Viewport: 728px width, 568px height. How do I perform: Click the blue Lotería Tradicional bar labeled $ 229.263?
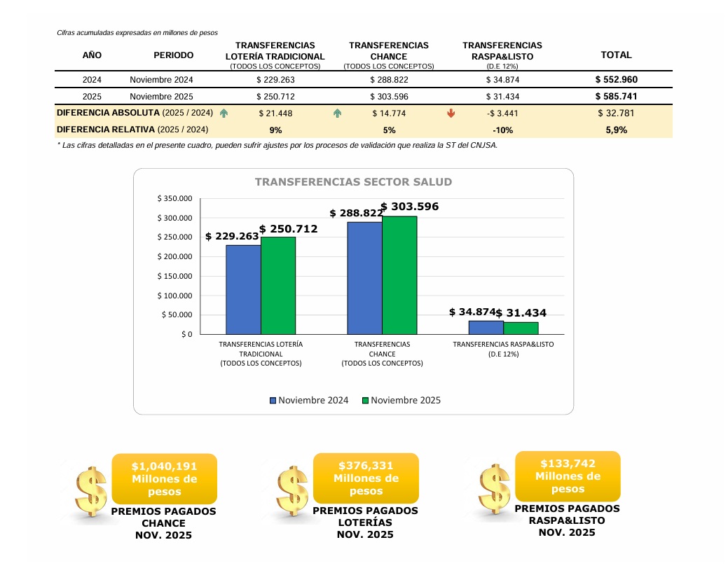243,289
